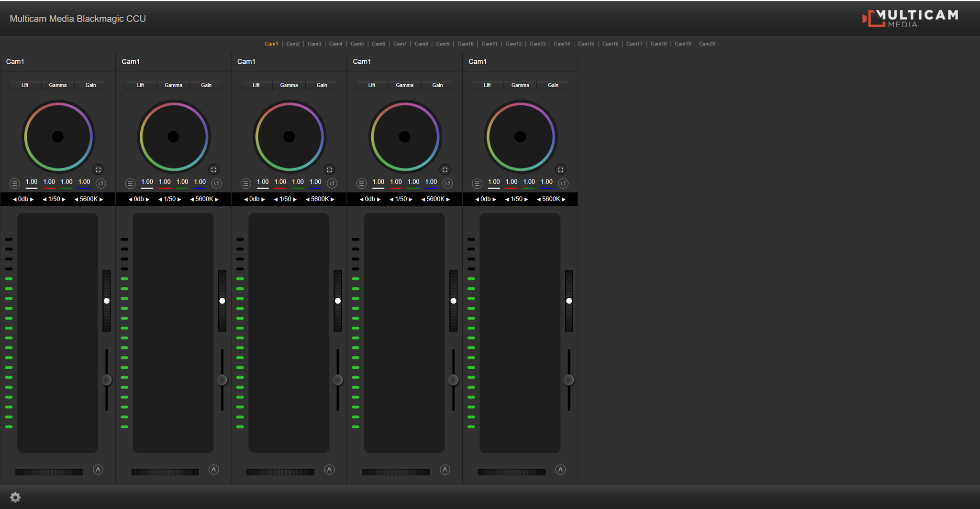Increase 1/50 shutter with right arrow in first panel
The image size is (980, 509).
pyautogui.click(x=64, y=199)
